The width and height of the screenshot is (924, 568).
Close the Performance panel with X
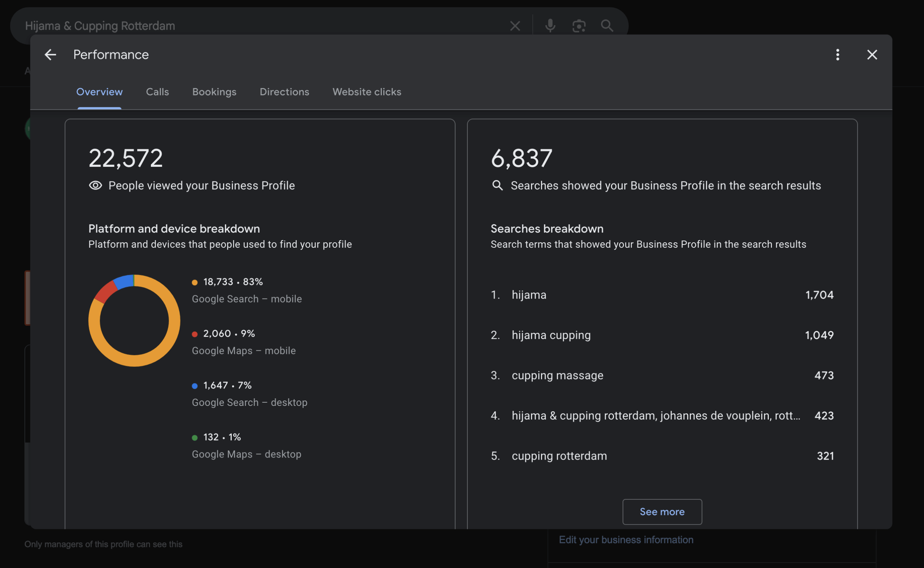[x=872, y=55]
